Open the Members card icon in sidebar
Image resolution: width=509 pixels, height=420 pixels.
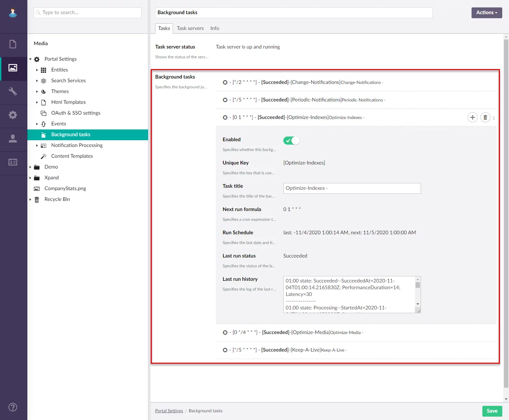click(x=13, y=162)
